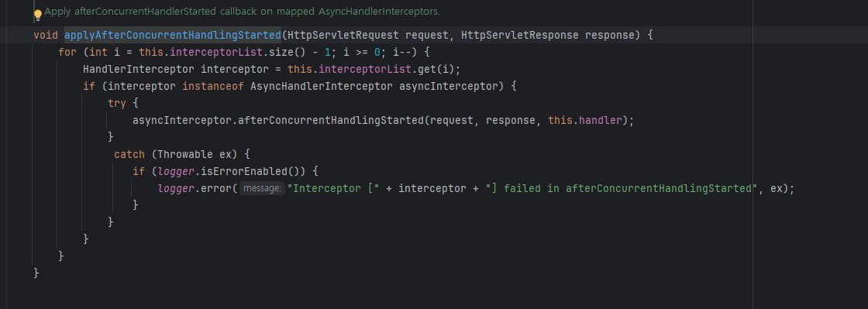Image resolution: width=868 pixels, height=309 pixels.
Task: Place caret on applyAfterConcurrentHandlingStarted method name
Action: [x=173, y=36]
